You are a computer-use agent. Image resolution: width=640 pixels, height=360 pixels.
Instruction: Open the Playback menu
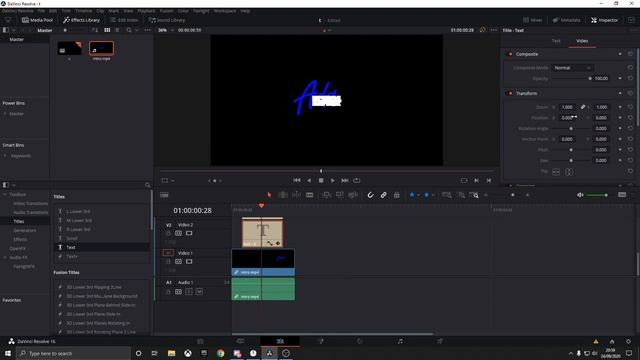146,11
